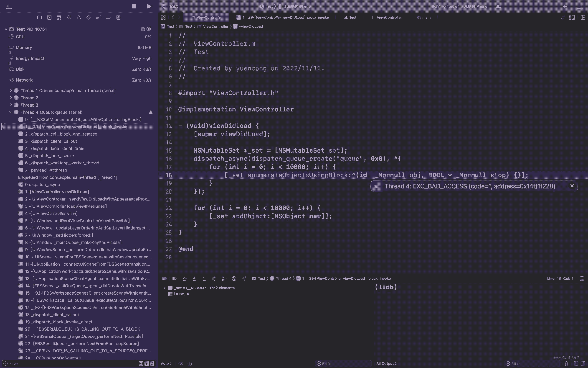Image resolution: width=588 pixels, height=368 pixels.
Task: Open the Test scheme selector
Action: [x=266, y=6]
